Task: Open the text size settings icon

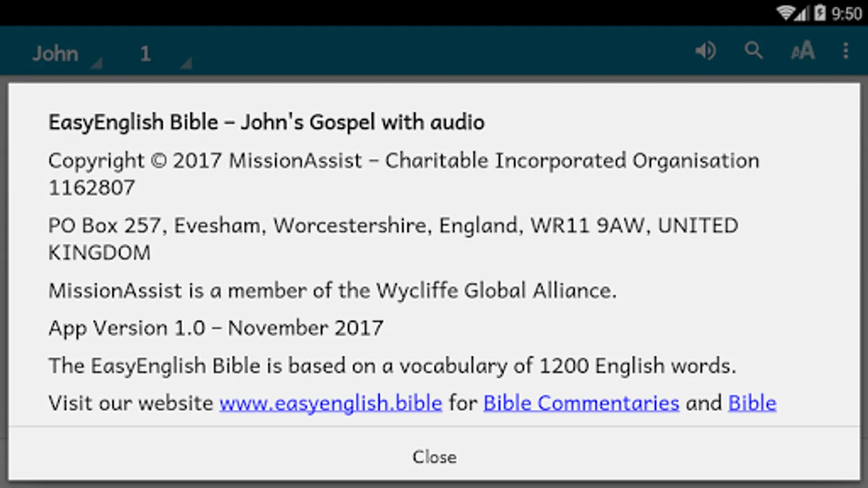Action: pyautogui.click(x=802, y=51)
